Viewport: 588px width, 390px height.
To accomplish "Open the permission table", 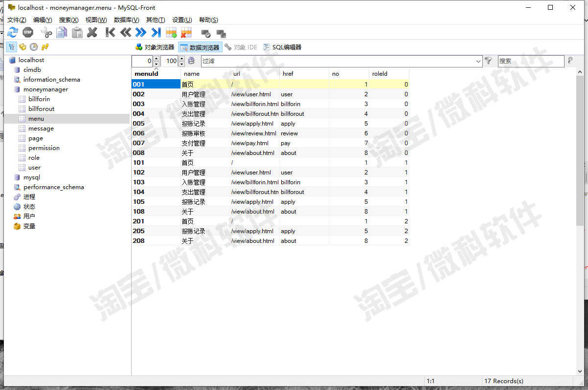I will tap(44, 148).
